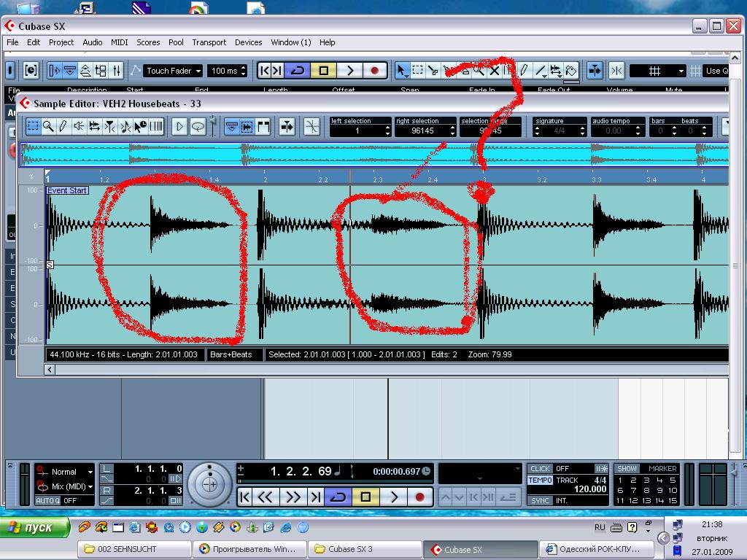Screen dimensions: 747x560
Task: Click the Event Start marker label
Action: pos(67,190)
